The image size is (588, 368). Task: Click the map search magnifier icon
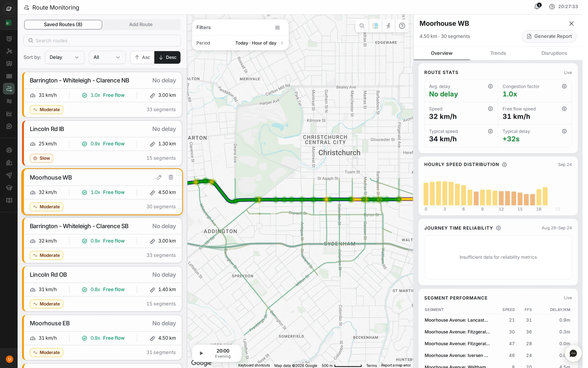coord(362,26)
